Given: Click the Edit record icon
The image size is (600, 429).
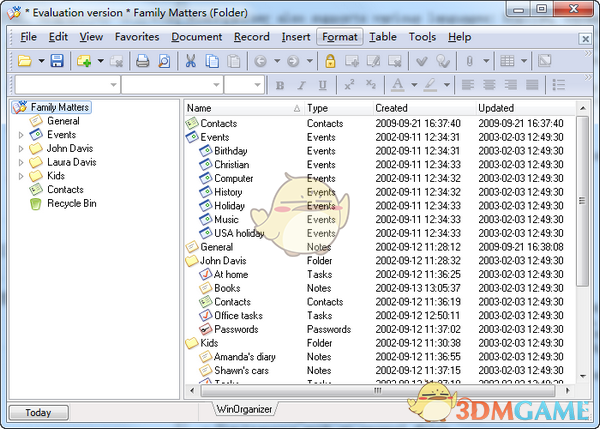Looking at the screenshot, I should pyautogui.click(x=373, y=61).
